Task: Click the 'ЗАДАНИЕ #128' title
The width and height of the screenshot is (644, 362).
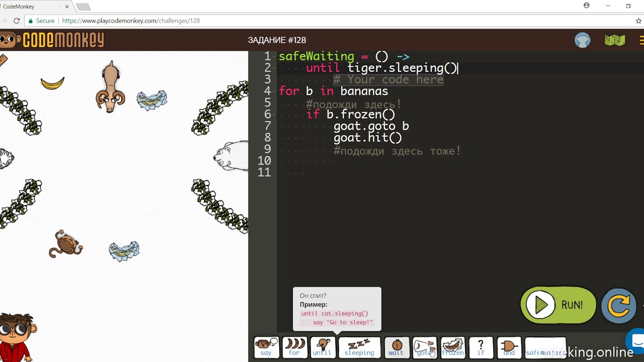Action: click(x=277, y=40)
